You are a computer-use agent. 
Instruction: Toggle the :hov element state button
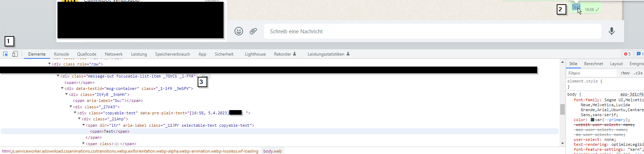pos(625,73)
